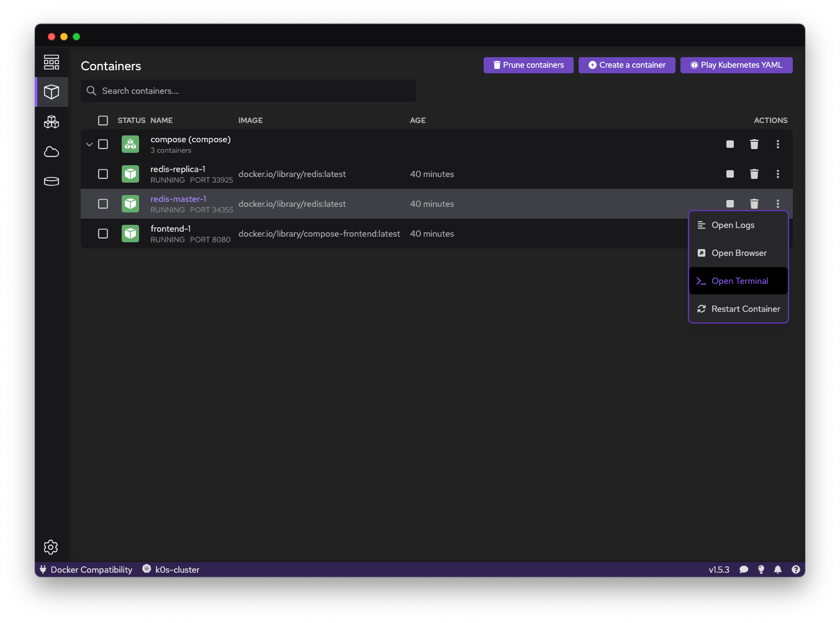Click the compose (compose) group name

tap(191, 139)
